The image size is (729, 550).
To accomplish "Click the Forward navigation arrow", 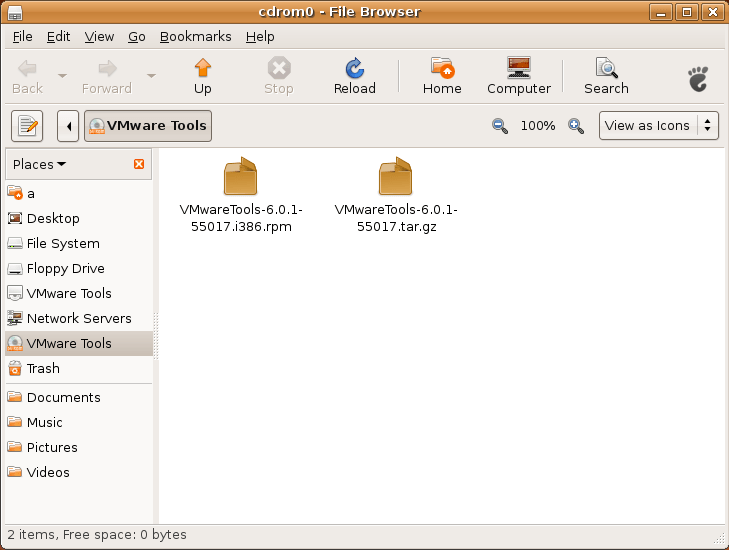I will (x=107, y=76).
